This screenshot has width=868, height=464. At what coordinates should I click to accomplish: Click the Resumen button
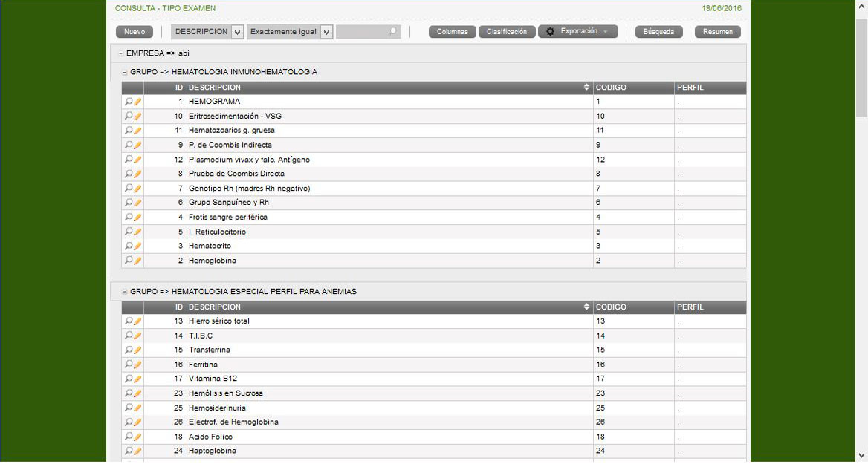(x=717, y=32)
